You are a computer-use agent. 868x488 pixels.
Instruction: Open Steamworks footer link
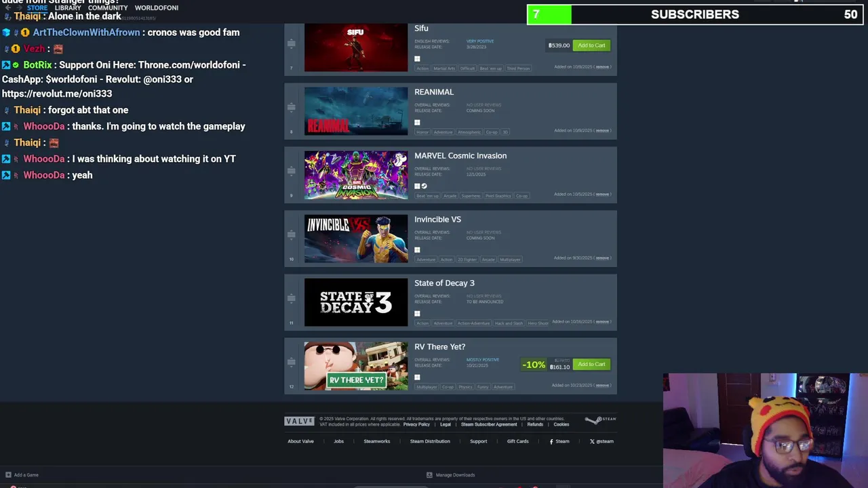376,441
